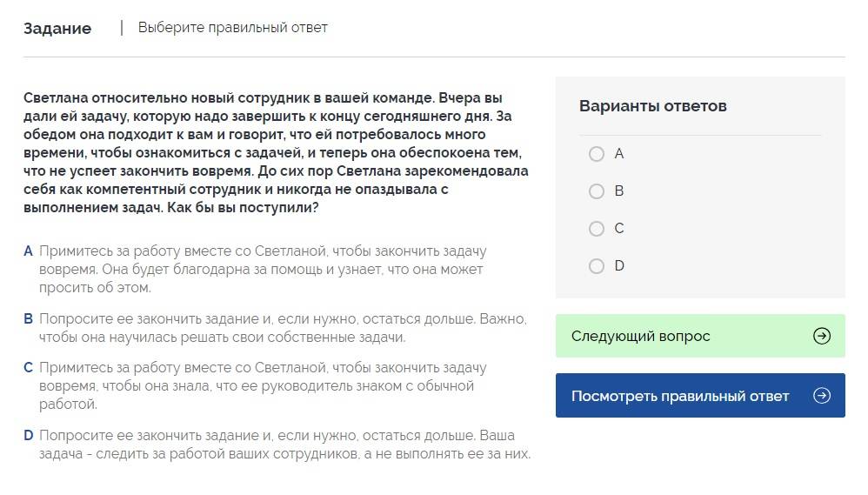The image size is (868, 495).
Task: Click blue letter D beside fourth answer text
Action: click(x=29, y=436)
